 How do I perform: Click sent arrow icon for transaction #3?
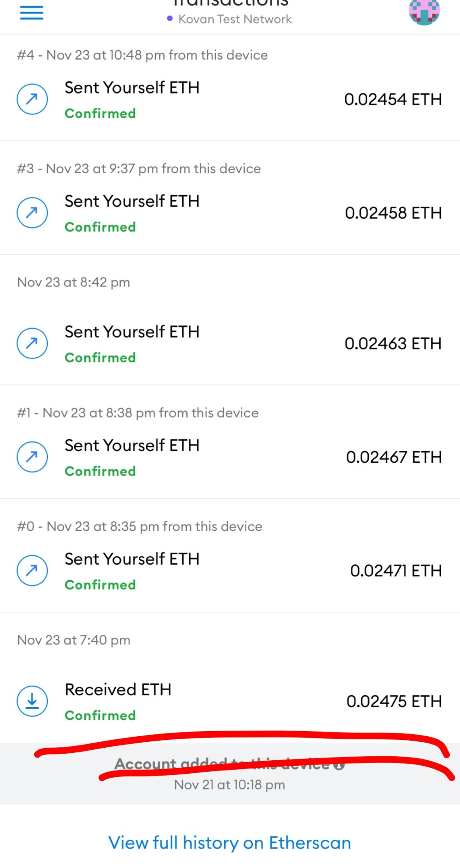click(x=32, y=213)
